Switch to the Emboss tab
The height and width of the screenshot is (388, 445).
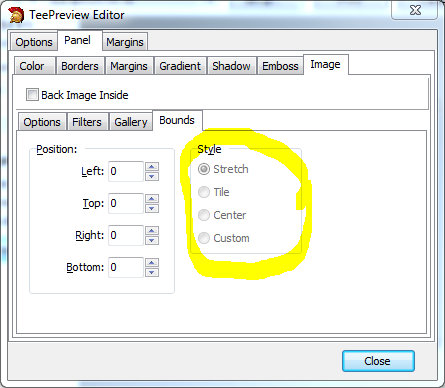[280, 66]
